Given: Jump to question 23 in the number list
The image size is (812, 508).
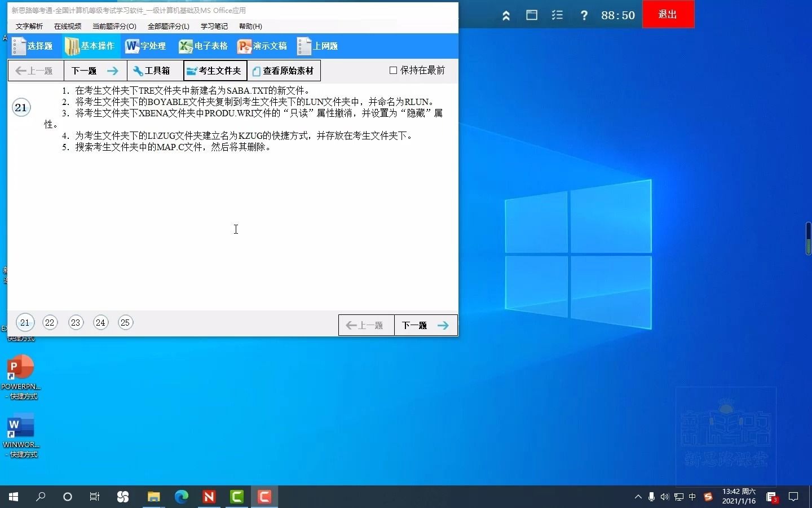Looking at the screenshot, I should click(76, 322).
